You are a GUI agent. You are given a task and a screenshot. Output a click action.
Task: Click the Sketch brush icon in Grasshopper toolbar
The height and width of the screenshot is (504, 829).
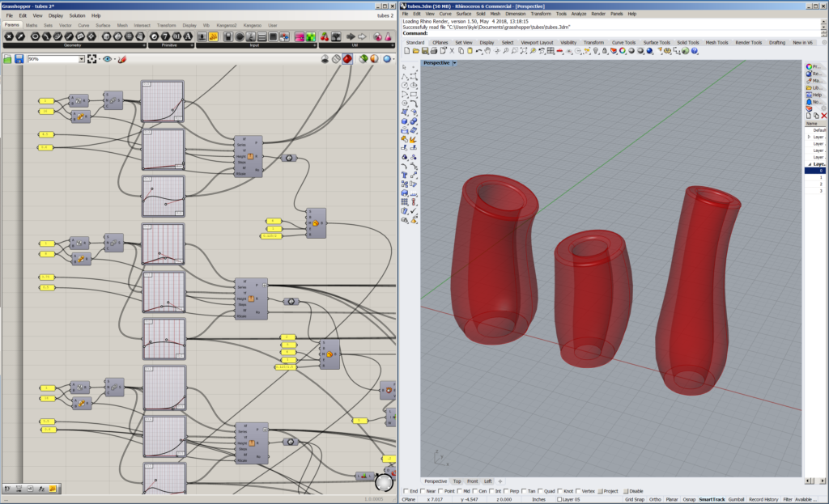pos(122,59)
